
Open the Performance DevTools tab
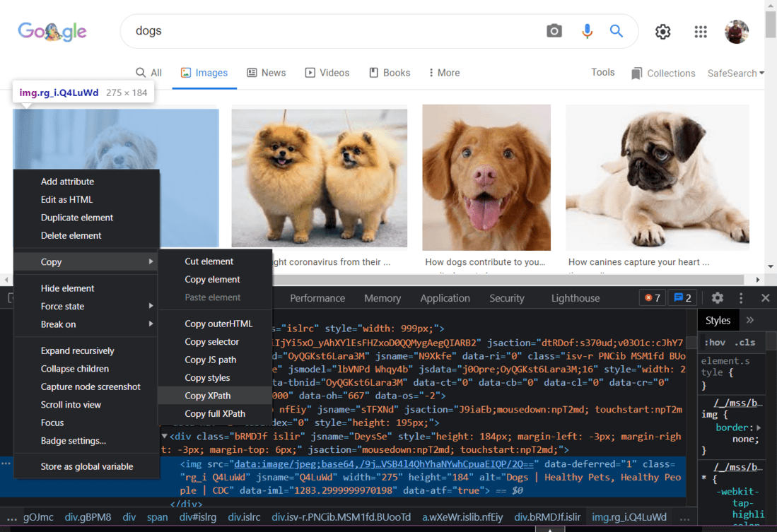(317, 298)
